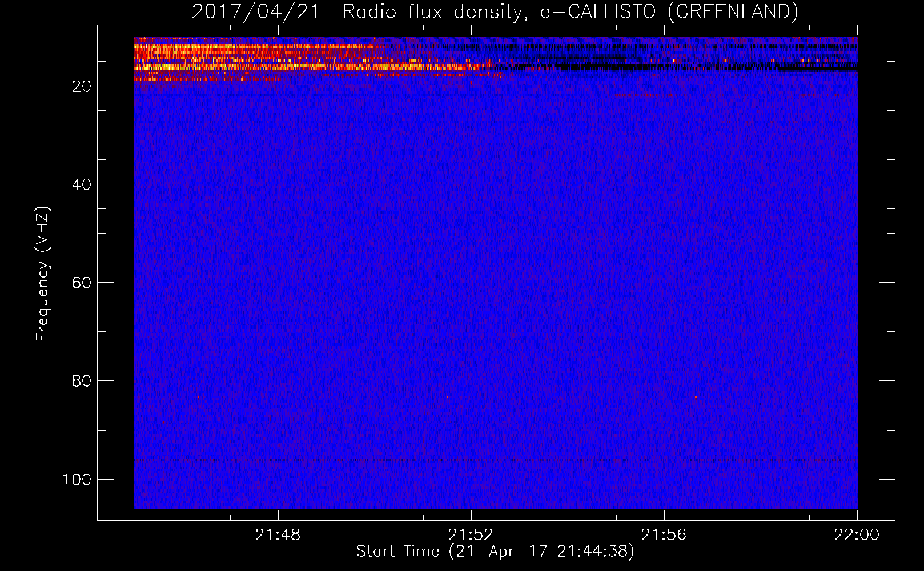The image size is (924, 571).
Task: Click the 20 MHz frequency tick label
Action: pyautogui.click(x=82, y=86)
